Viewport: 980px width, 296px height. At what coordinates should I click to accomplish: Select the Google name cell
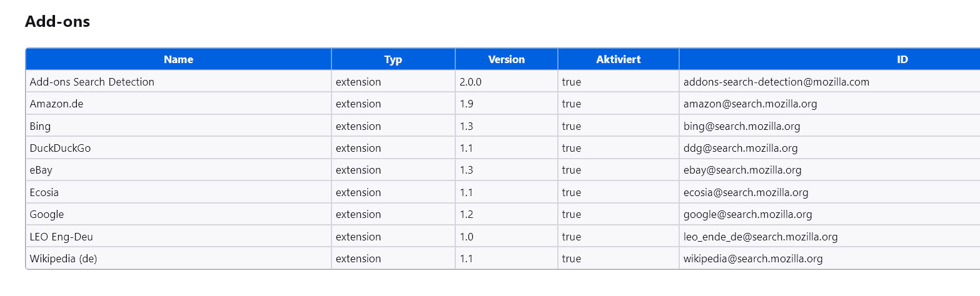pyautogui.click(x=47, y=214)
